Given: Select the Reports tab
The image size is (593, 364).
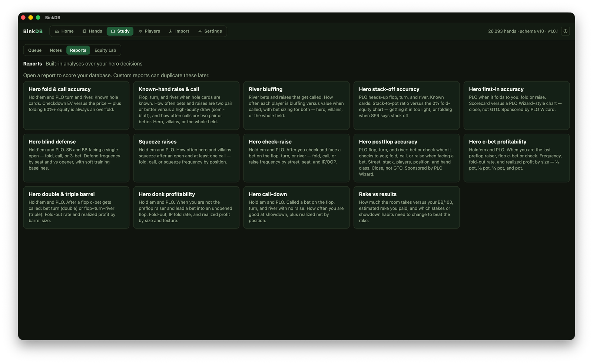Looking at the screenshot, I should (x=78, y=50).
